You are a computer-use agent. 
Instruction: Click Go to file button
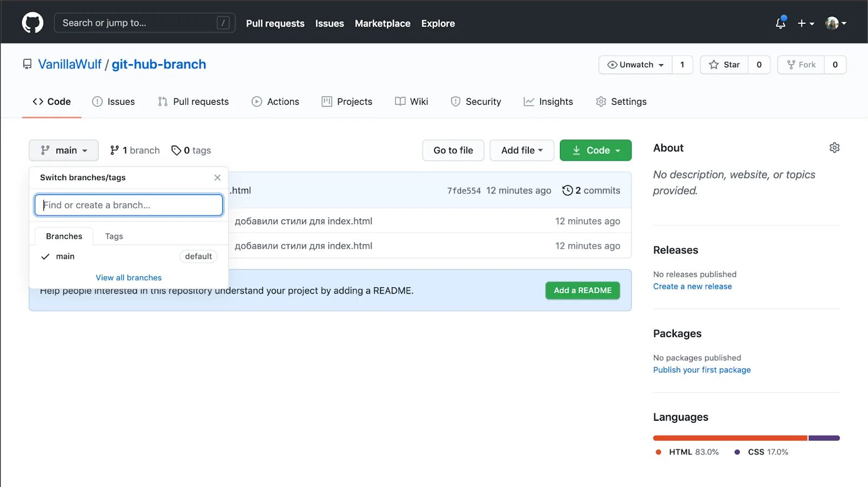[x=453, y=150]
